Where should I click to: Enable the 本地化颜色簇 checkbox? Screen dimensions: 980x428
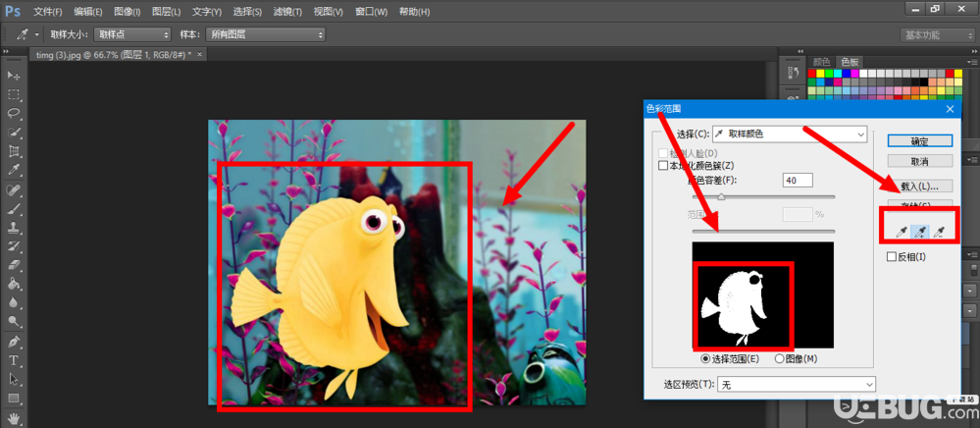click(x=663, y=166)
